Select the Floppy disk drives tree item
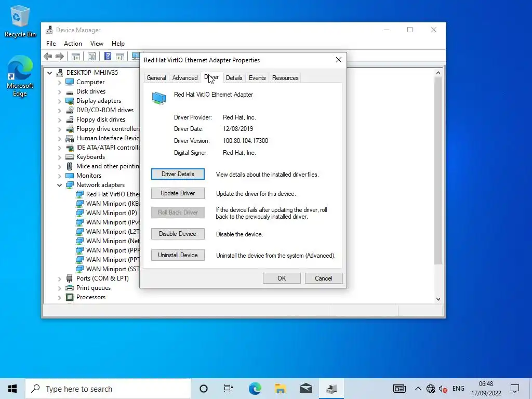 (96, 119)
